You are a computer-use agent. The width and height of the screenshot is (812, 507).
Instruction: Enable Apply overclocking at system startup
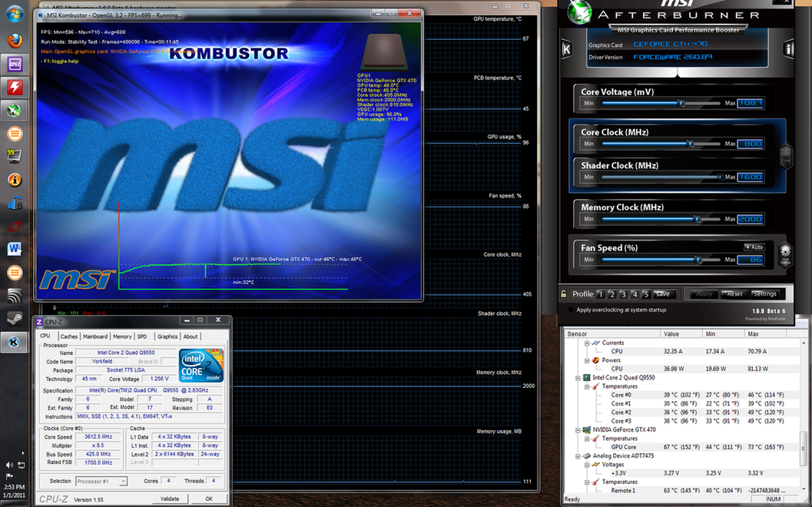click(x=571, y=310)
